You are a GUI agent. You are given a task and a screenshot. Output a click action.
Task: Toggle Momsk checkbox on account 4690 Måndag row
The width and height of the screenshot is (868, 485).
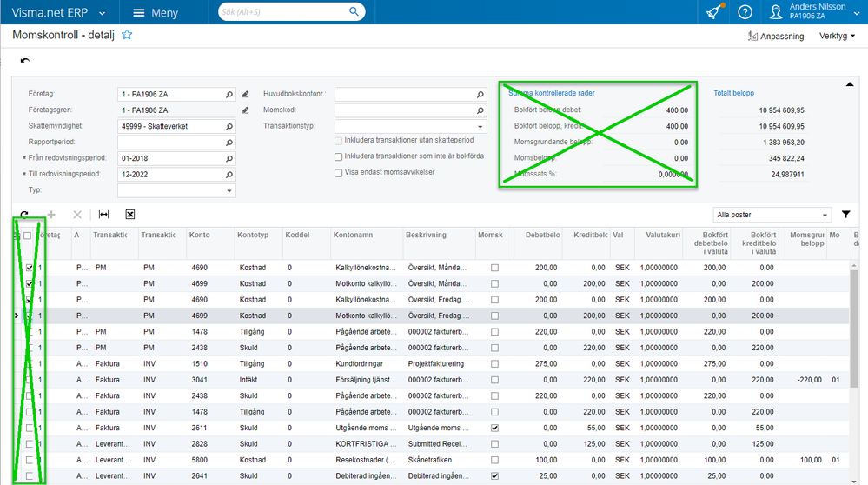pos(494,268)
